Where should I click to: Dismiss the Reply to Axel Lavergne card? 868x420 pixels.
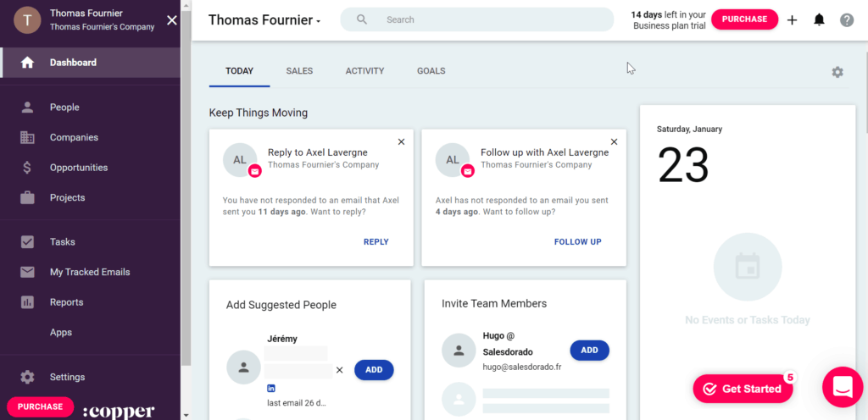click(401, 141)
